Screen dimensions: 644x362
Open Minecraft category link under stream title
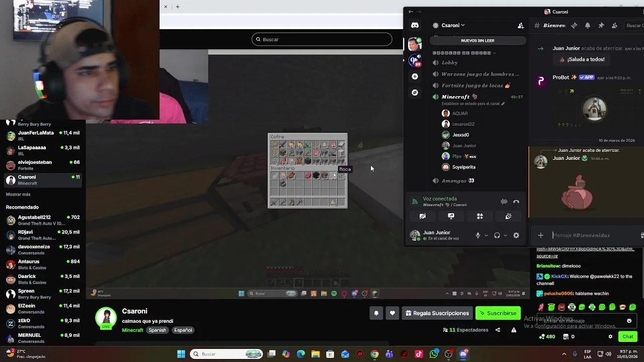click(x=132, y=330)
